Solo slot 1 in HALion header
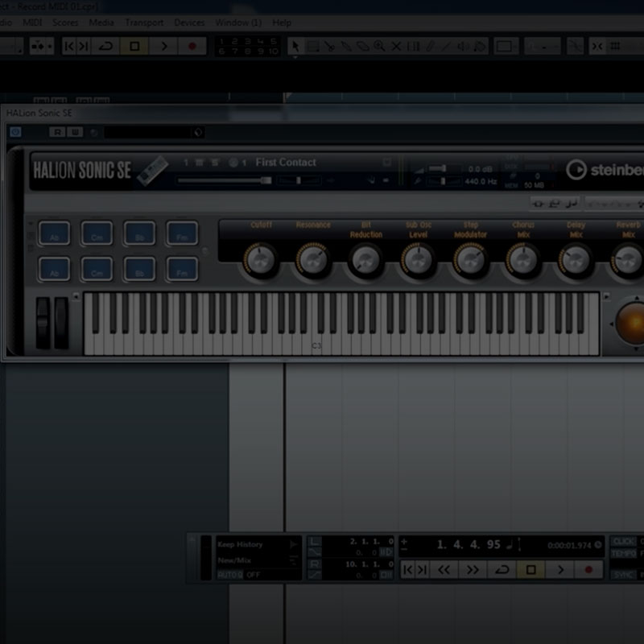This screenshot has width=644, height=644. coord(215,163)
